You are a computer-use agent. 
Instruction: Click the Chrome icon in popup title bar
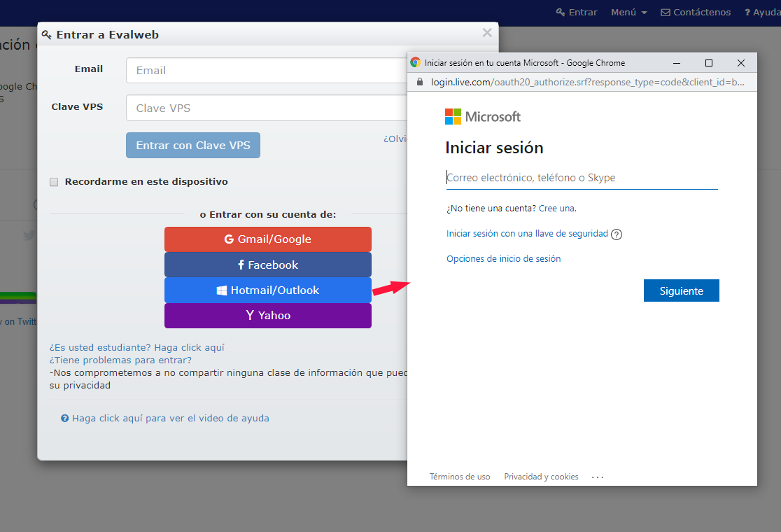(x=416, y=62)
